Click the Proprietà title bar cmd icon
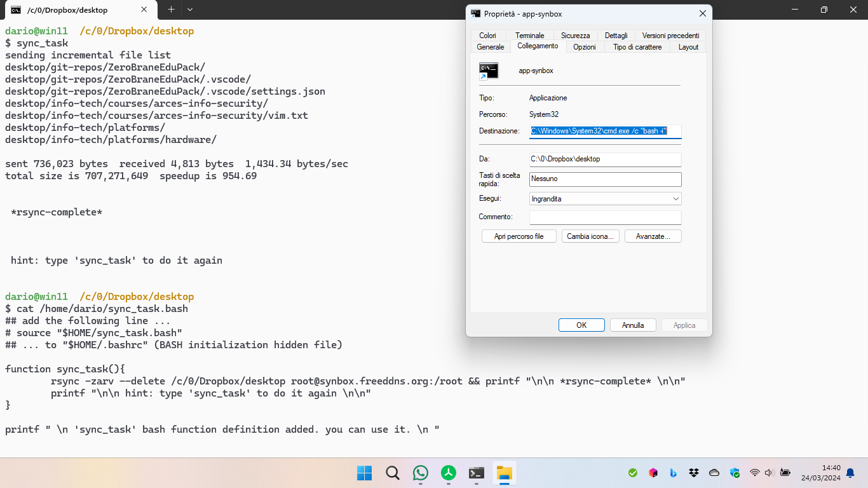Image resolution: width=868 pixels, height=488 pixels. pos(476,13)
